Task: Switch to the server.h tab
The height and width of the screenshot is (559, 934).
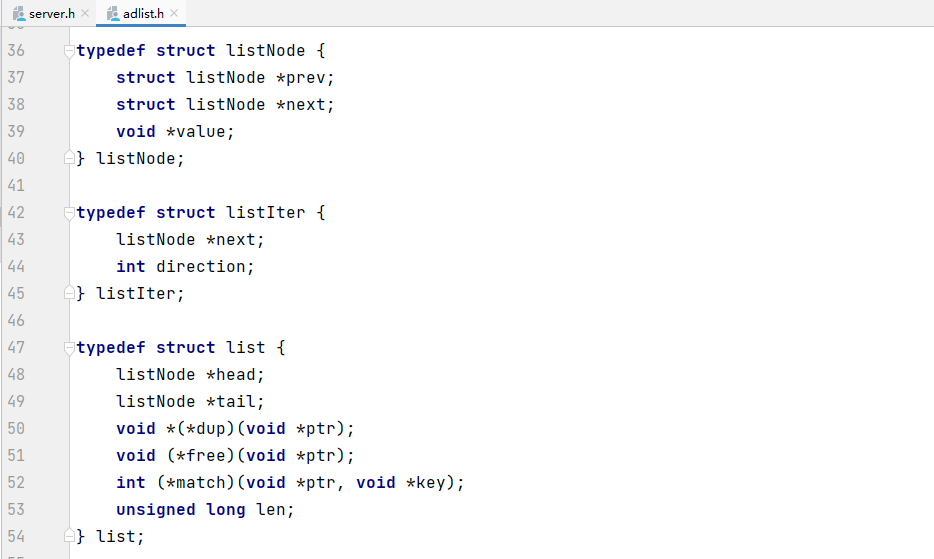Action: point(52,13)
